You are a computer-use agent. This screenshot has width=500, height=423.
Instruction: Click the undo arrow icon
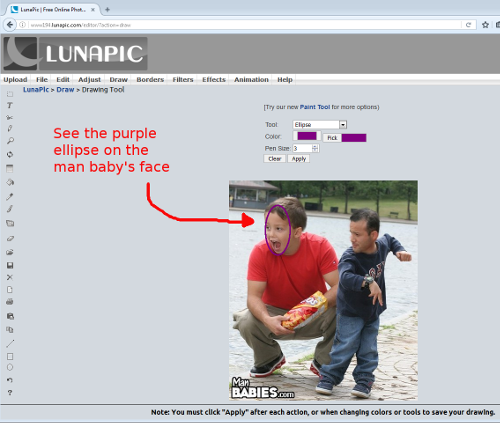[x=10, y=380]
